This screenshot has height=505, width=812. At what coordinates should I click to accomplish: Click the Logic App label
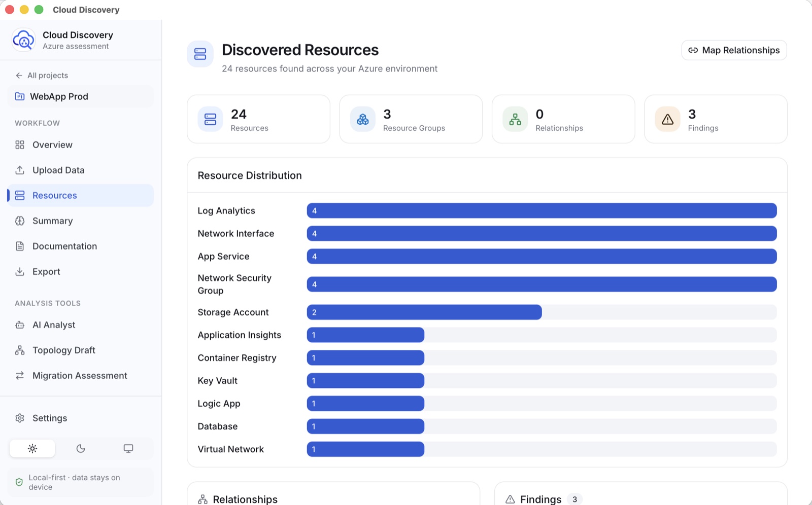pos(219,404)
